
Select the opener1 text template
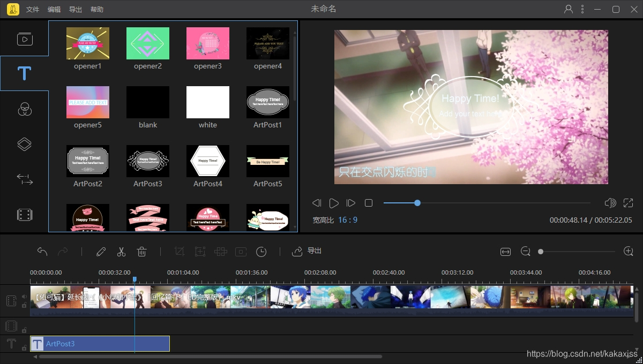tap(88, 43)
